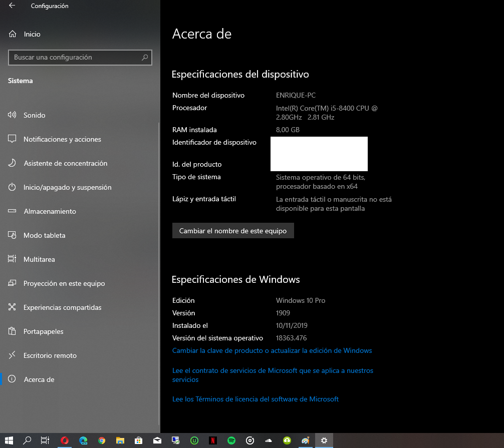This screenshot has width=504, height=448.
Task: Click the device name ENRIQUE-PC
Action: (296, 96)
